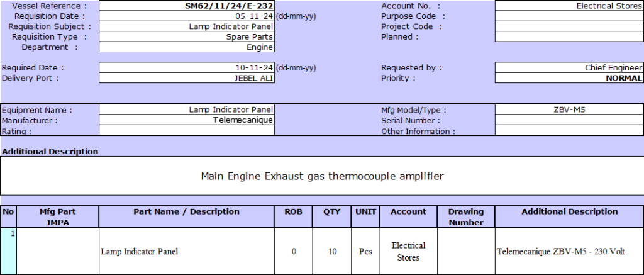
Task: Select the Account No. field
Action: pyautogui.click(x=569, y=6)
